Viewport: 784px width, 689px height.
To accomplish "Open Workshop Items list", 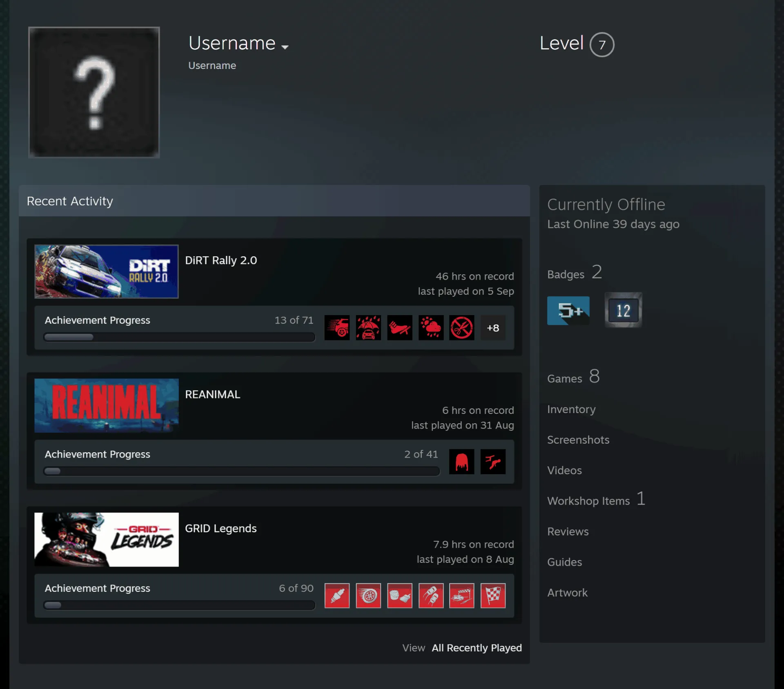I will [x=596, y=499].
